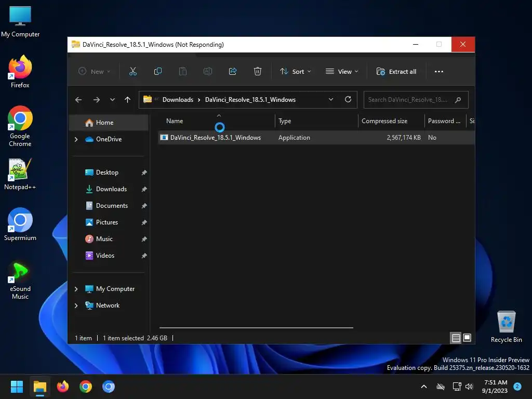This screenshot has width=532, height=399.
Task: Click the Extract all button
Action: (x=396, y=72)
